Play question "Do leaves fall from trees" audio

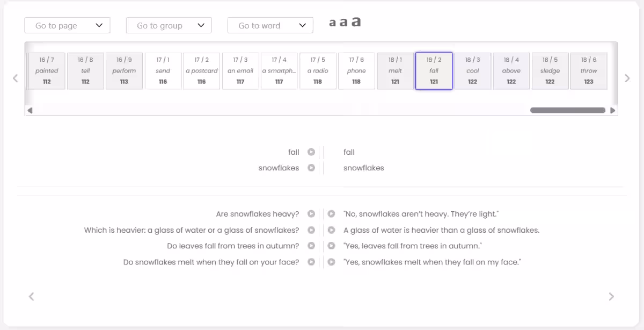coord(311,246)
